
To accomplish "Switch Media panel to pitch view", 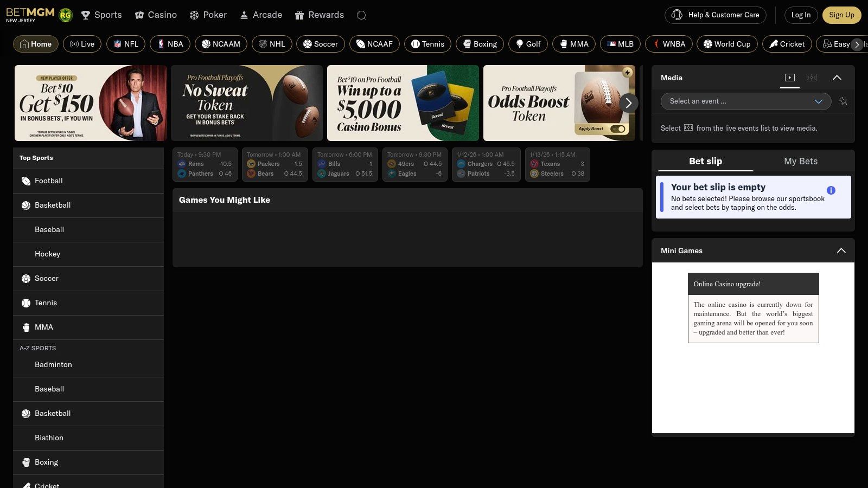I will pyautogui.click(x=812, y=78).
